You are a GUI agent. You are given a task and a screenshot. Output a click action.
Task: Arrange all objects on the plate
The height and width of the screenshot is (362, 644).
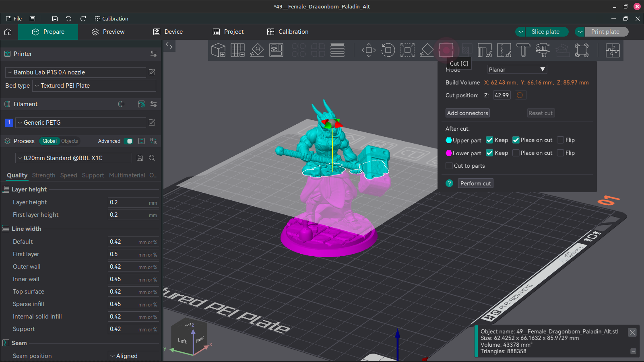[x=276, y=50]
